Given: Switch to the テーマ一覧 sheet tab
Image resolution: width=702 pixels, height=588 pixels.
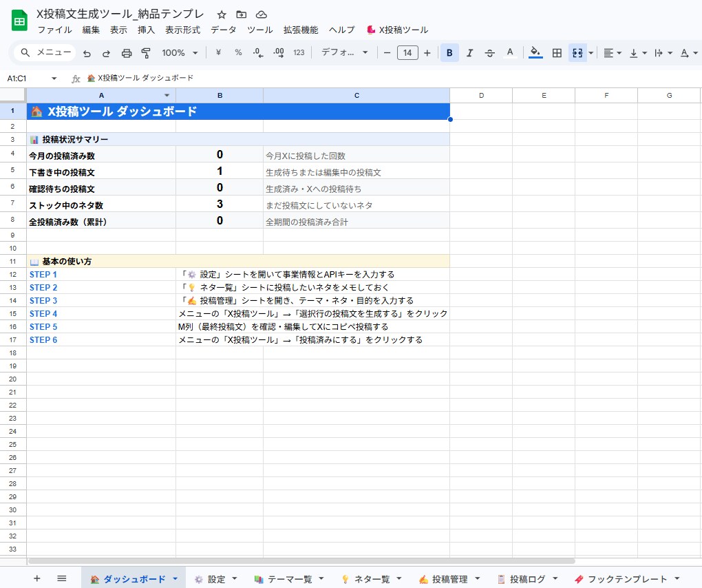Looking at the screenshot, I should (x=290, y=580).
